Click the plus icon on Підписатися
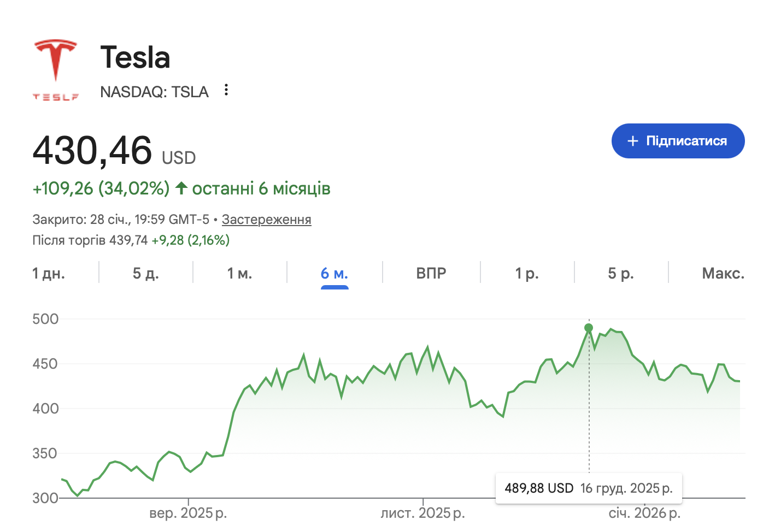This screenshot has width=763, height=532. click(x=633, y=141)
